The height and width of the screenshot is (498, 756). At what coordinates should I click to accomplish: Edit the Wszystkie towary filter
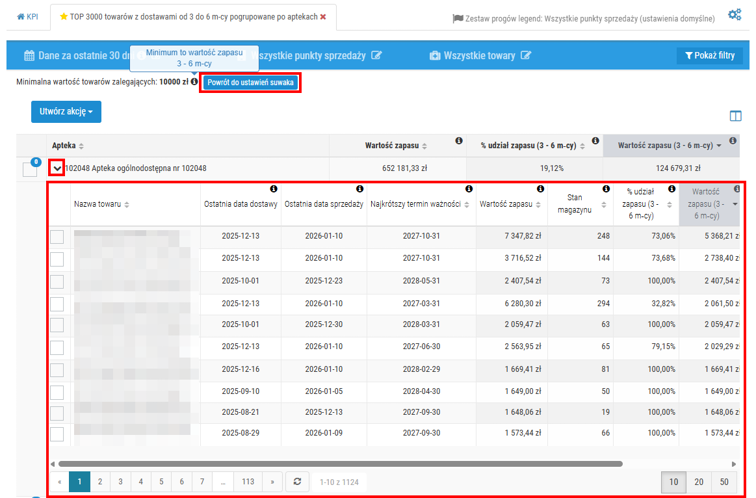[526, 56]
